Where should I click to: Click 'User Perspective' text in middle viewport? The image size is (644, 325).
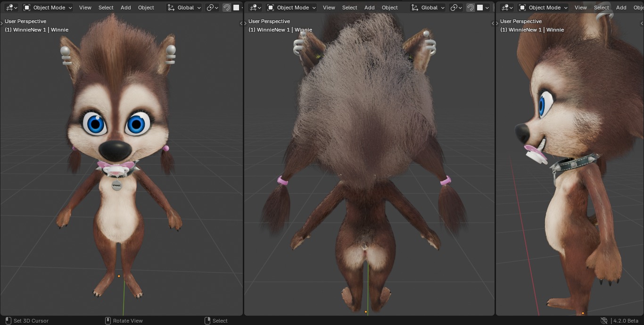pos(269,21)
